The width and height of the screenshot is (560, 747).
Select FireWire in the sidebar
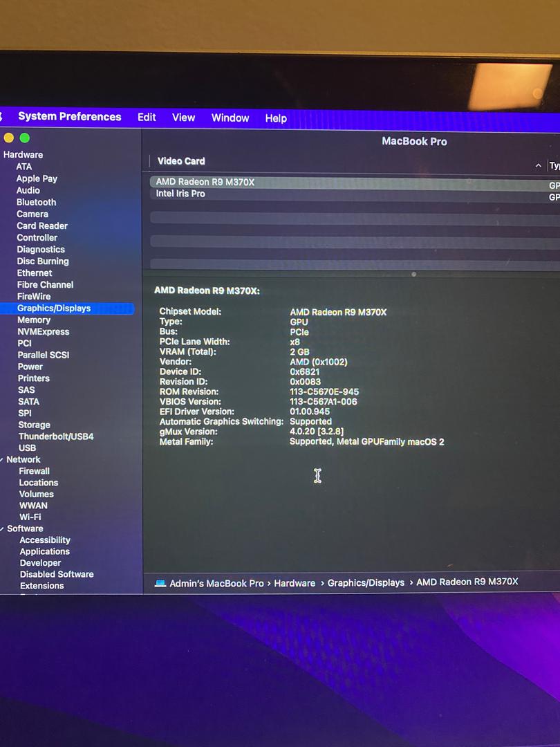point(34,296)
